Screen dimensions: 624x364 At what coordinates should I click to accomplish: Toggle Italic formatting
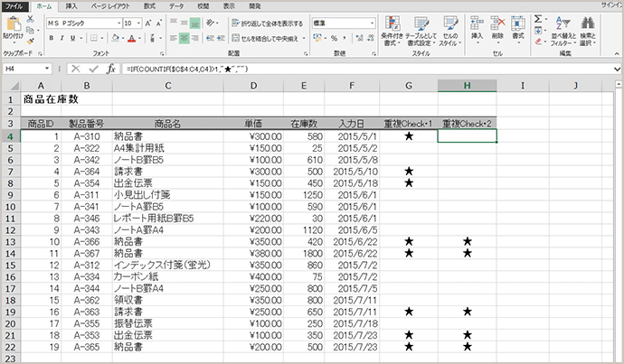[61, 38]
